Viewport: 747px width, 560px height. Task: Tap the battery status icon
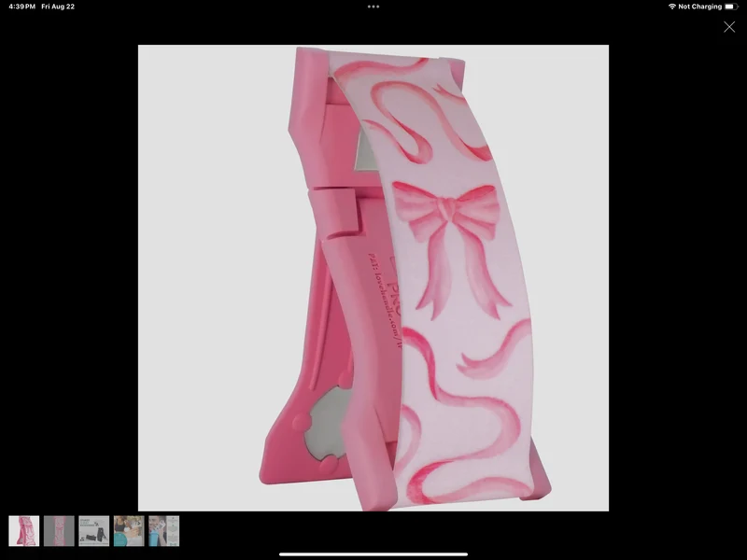pos(731,7)
